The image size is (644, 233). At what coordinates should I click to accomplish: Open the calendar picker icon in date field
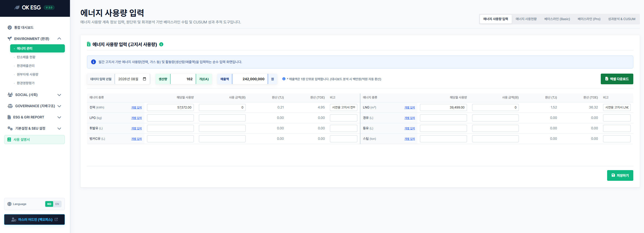144,79
